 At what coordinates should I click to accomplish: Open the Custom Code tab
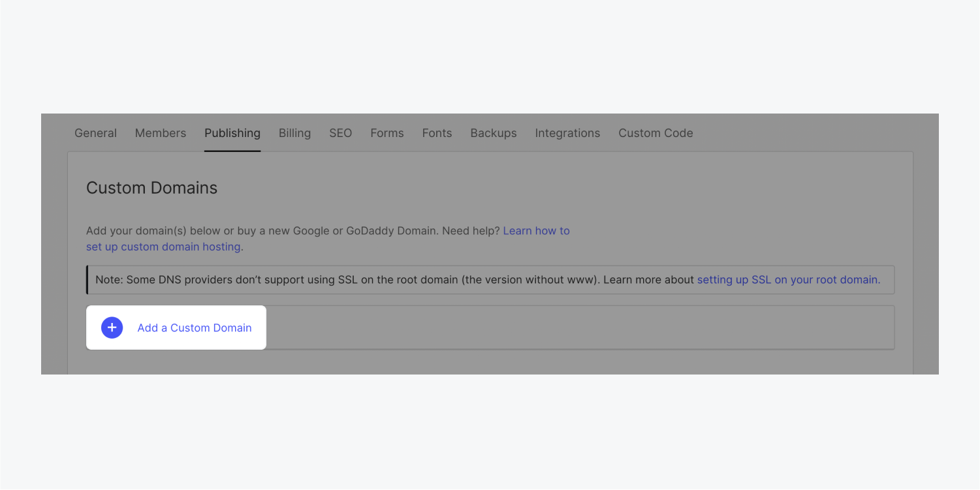656,133
